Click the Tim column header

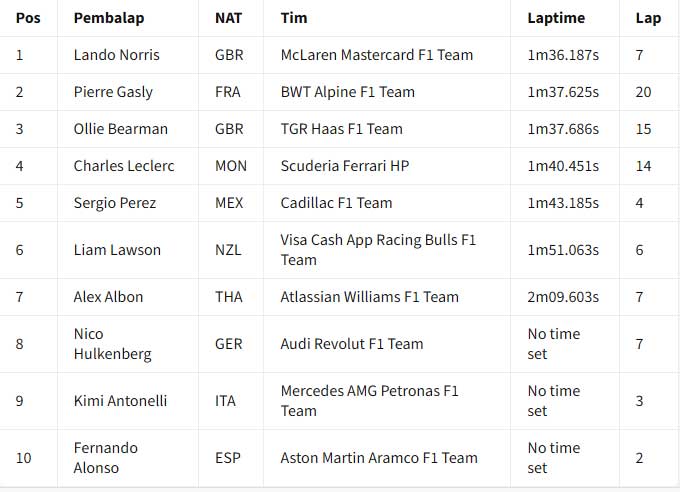[x=294, y=18]
